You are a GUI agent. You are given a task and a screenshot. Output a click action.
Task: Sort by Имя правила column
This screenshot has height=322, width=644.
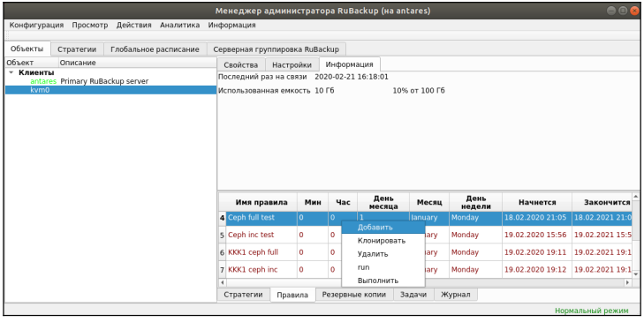261,202
